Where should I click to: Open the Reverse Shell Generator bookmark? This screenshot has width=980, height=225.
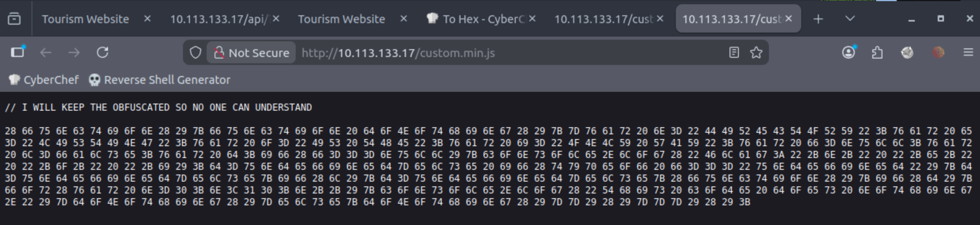(160, 80)
